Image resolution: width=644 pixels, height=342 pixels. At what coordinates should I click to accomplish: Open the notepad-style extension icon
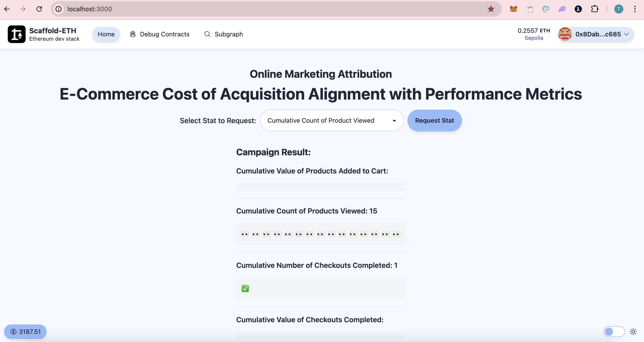point(529,9)
